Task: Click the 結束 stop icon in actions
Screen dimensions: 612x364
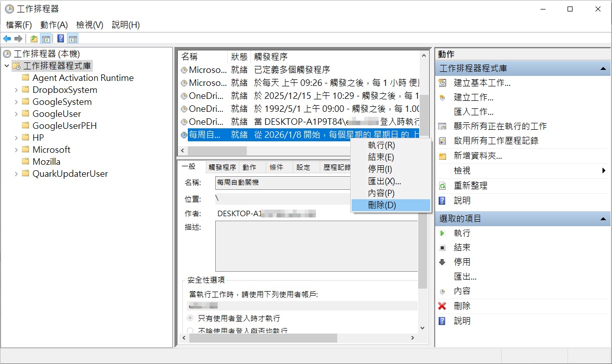Action: pyautogui.click(x=442, y=247)
